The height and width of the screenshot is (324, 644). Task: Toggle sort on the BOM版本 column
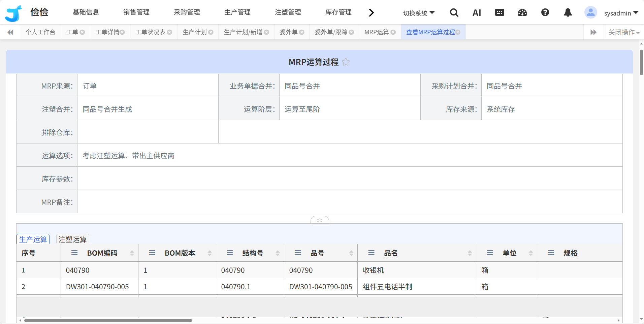click(210, 253)
